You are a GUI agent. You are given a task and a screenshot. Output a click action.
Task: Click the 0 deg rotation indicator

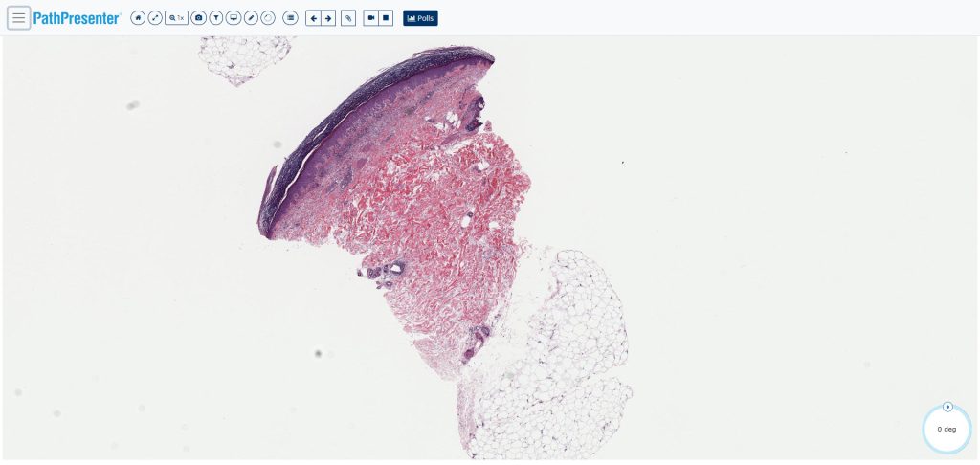click(947, 430)
